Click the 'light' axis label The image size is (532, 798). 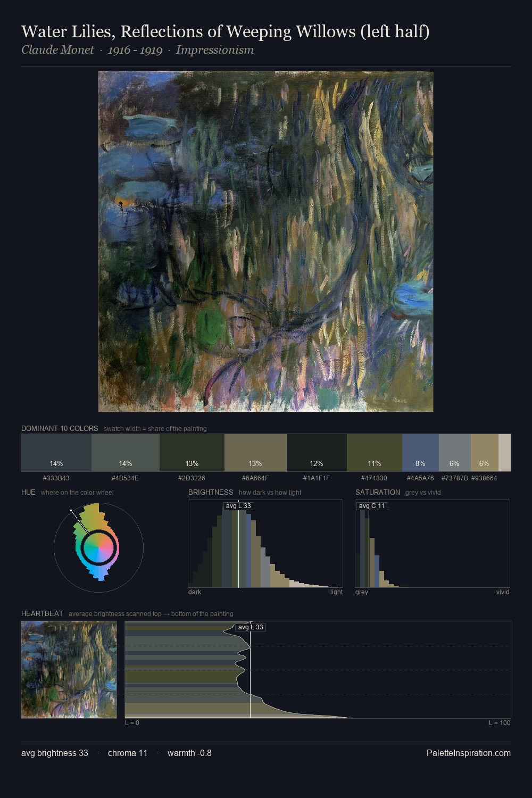[337, 592]
